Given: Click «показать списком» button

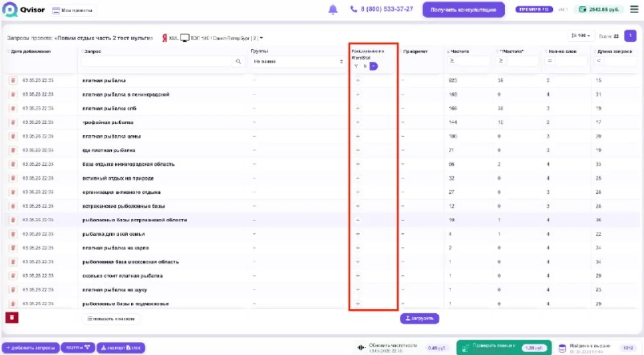Looking at the screenshot, I should (111, 319).
